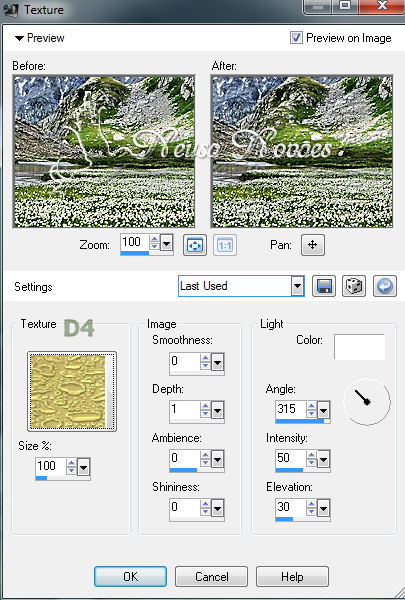
Task: Open the Size % slider dropdown arrow
Action: point(83,467)
